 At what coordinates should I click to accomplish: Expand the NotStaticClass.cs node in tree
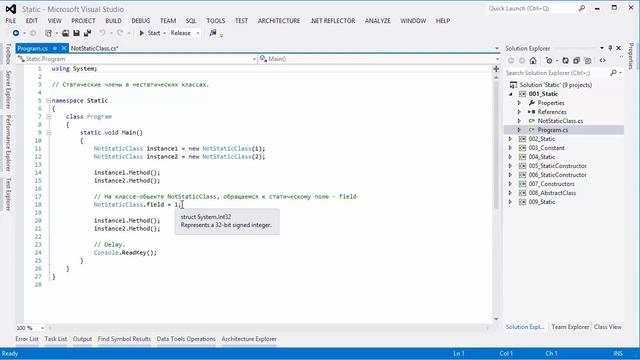pyautogui.click(x=519, y=121)
